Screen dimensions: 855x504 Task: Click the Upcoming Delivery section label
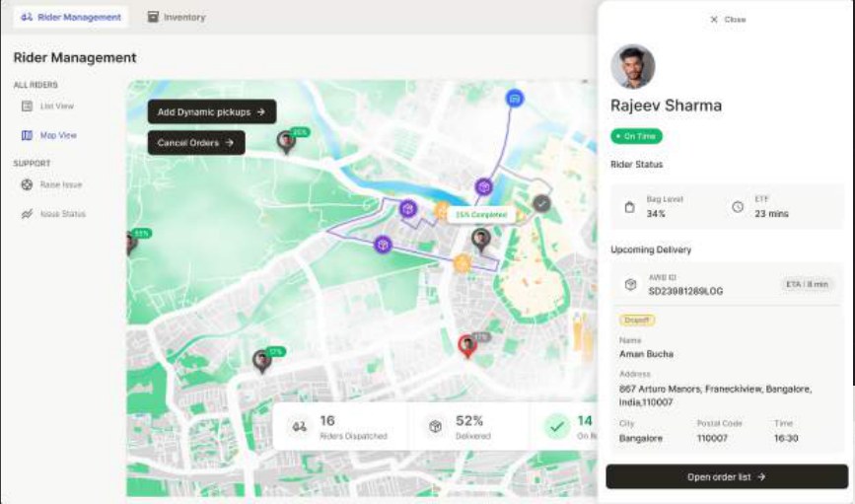(x=651, y=250)
